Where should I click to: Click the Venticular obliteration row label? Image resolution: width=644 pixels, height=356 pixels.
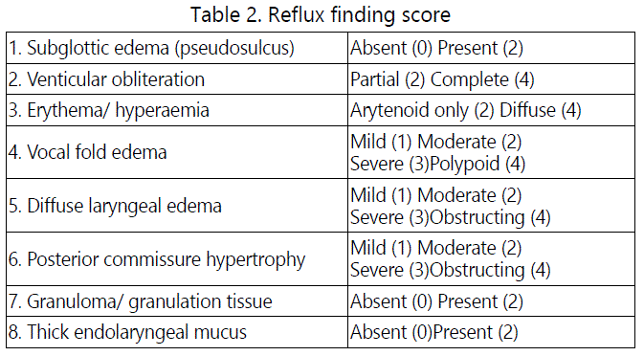point(106,79)
